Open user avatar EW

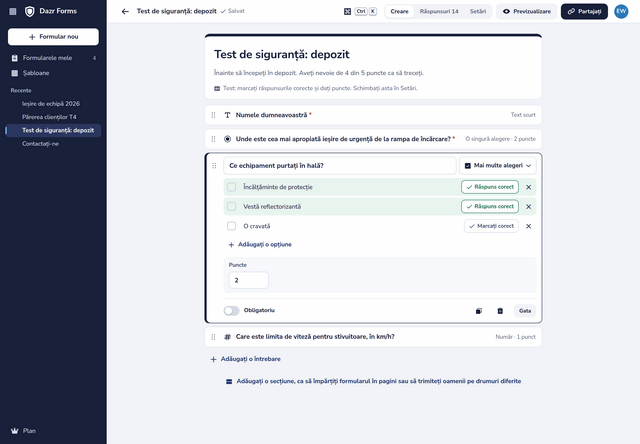coord(621,11)
